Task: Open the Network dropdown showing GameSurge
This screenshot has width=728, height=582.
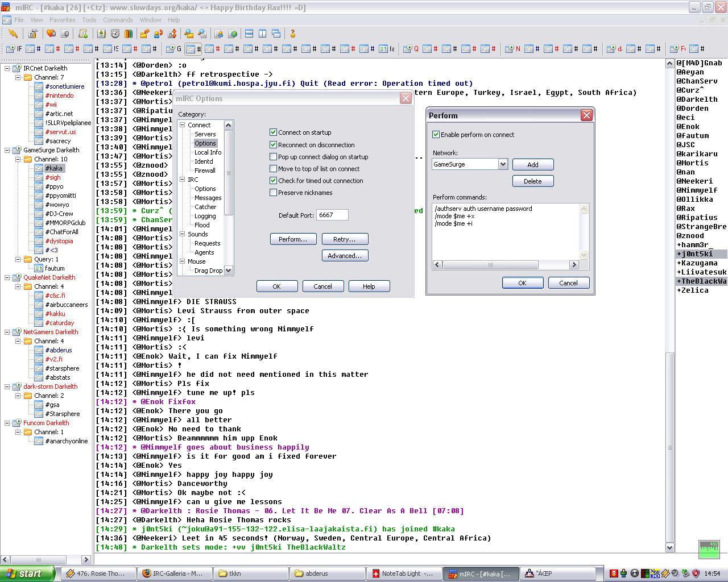Action: 503,164
